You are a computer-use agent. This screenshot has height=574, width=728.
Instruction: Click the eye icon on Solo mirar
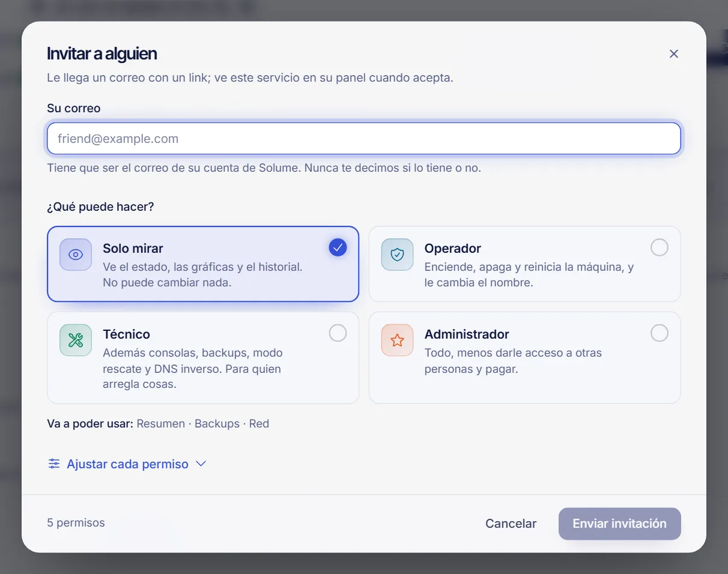pyautogui.click(x=76, y=255)
